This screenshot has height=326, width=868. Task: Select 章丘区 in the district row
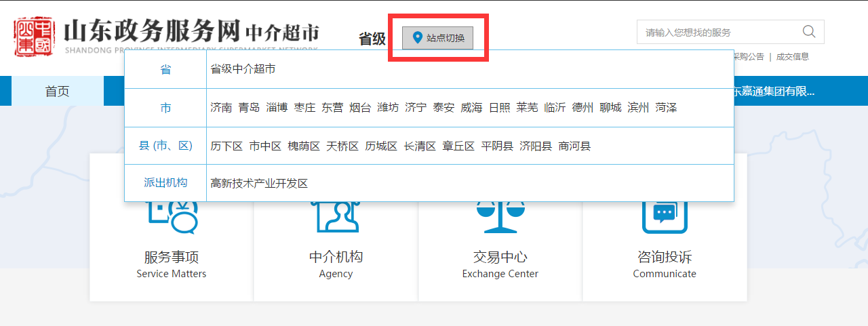coord(458,146)
